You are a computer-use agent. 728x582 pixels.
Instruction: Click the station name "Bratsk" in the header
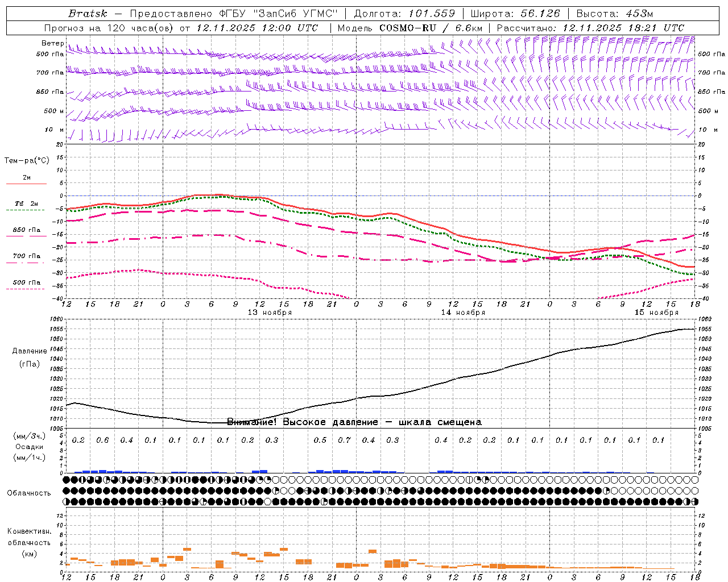coord(88,14)
